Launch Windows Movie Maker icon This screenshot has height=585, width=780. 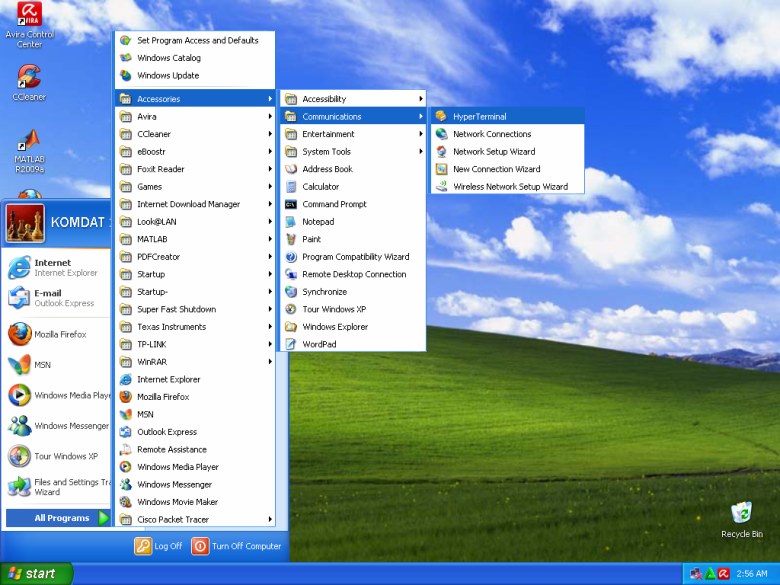(126, 501)
